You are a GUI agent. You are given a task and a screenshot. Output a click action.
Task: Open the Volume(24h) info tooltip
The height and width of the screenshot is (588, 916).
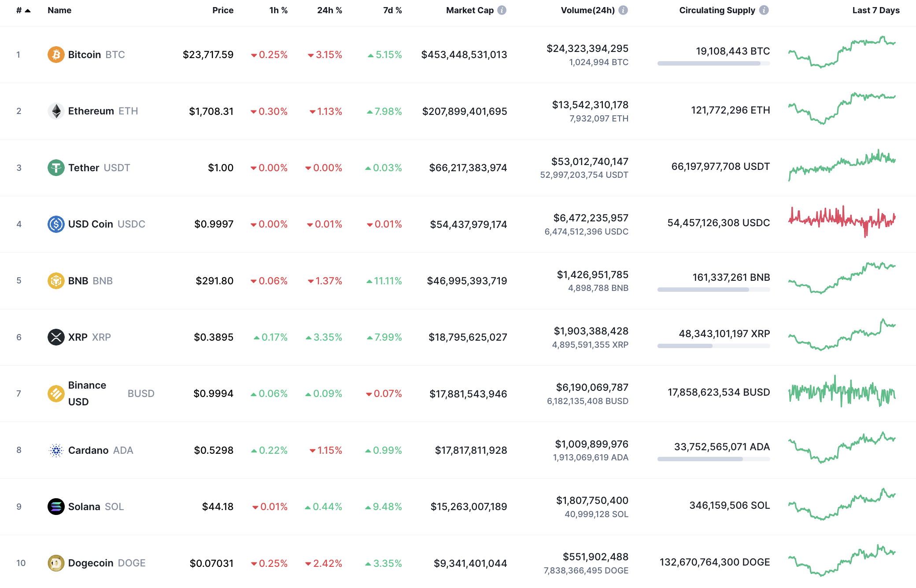coord(623,10)
